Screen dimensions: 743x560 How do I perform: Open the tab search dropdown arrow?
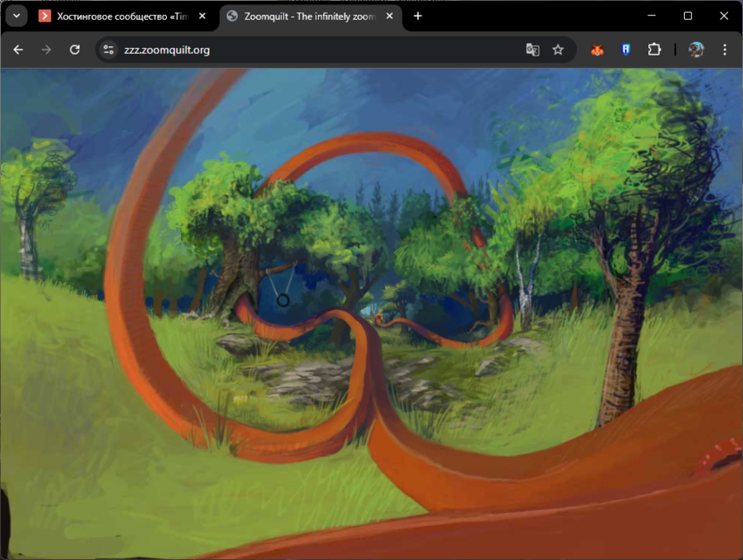pos(17,16)
